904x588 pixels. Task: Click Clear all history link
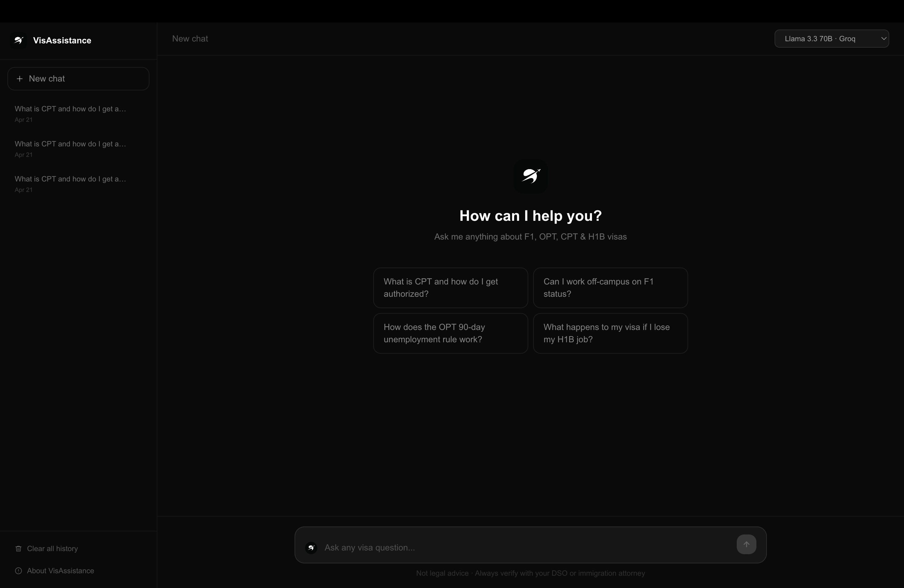click(52, 549)
